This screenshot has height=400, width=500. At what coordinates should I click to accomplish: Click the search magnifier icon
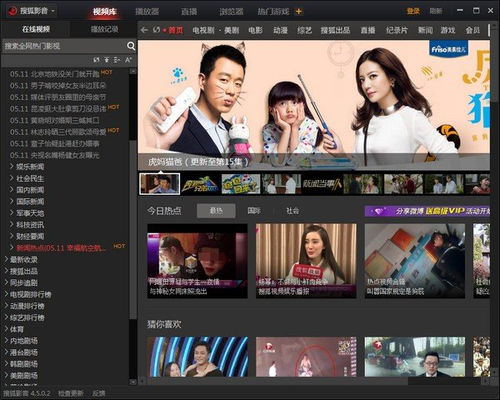tap(131, 46)
